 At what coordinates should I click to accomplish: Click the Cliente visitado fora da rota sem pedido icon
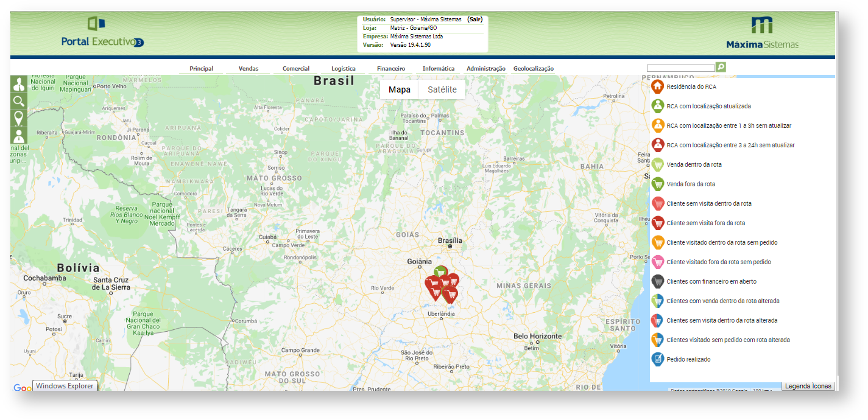(x=657, y=262)
